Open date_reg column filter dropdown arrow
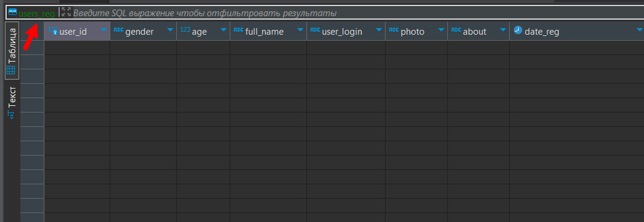Viewport: 644px width, 222px height. click(639, 30)
